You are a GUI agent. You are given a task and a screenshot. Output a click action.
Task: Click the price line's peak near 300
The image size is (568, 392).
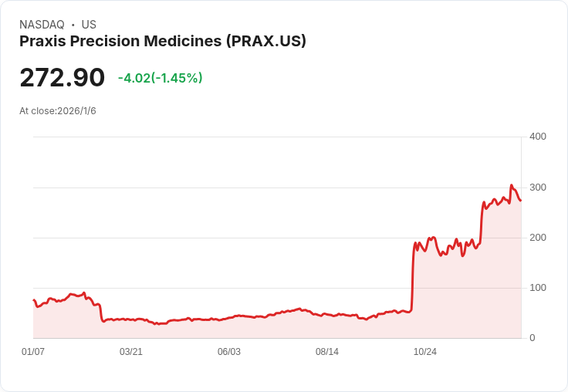coord(512,185)
